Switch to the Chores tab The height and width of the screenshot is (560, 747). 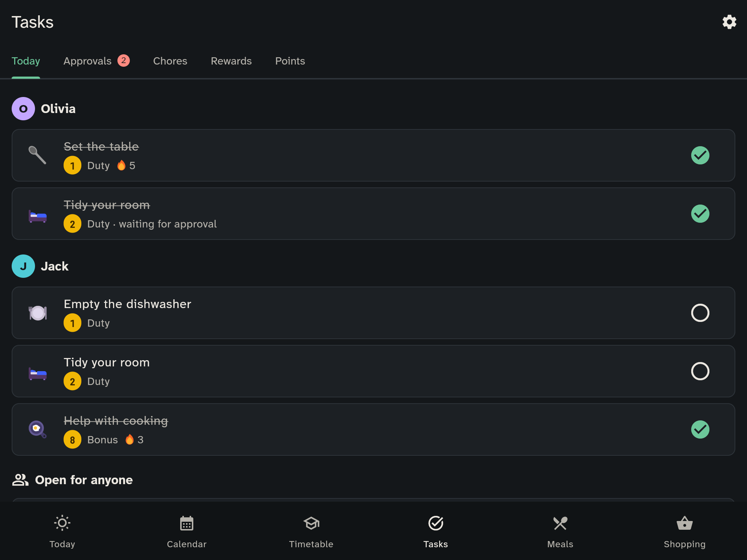point(170,61)
